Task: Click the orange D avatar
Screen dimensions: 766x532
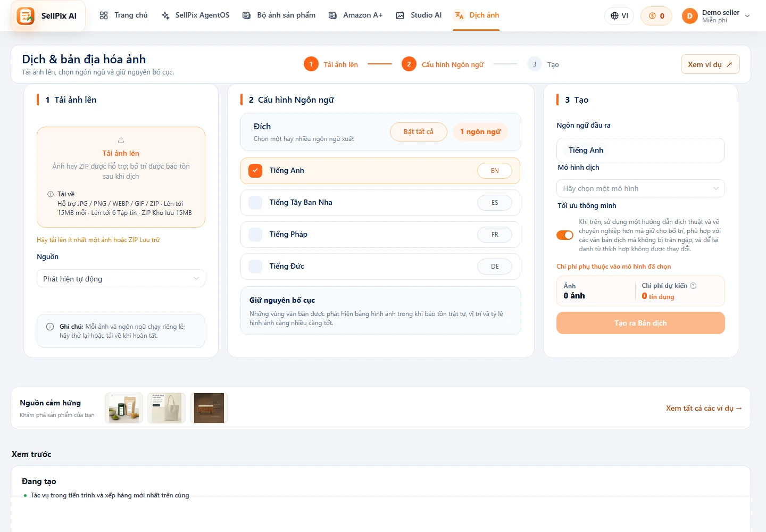Action: point(689,16)
